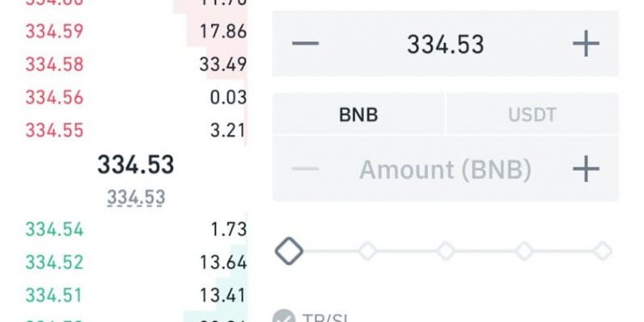Tap the underlined mark price 334.53
Image resolution: width=644 pixels, height=322 pixels.
coord(136,197)
